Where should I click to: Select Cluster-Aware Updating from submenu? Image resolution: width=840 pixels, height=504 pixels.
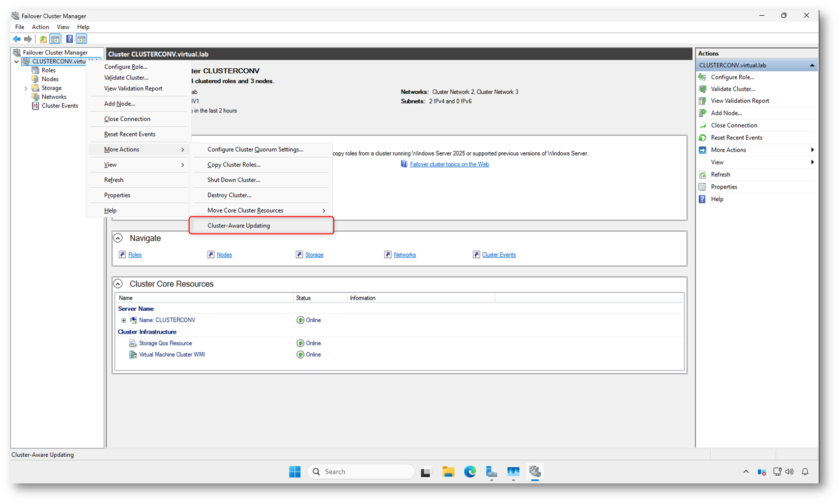click(238, 225)
